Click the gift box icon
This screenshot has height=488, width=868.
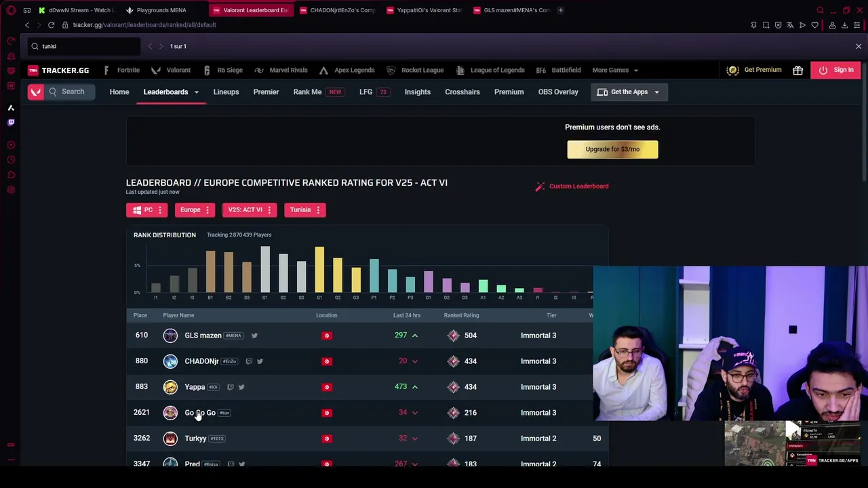tap(797, 70)
